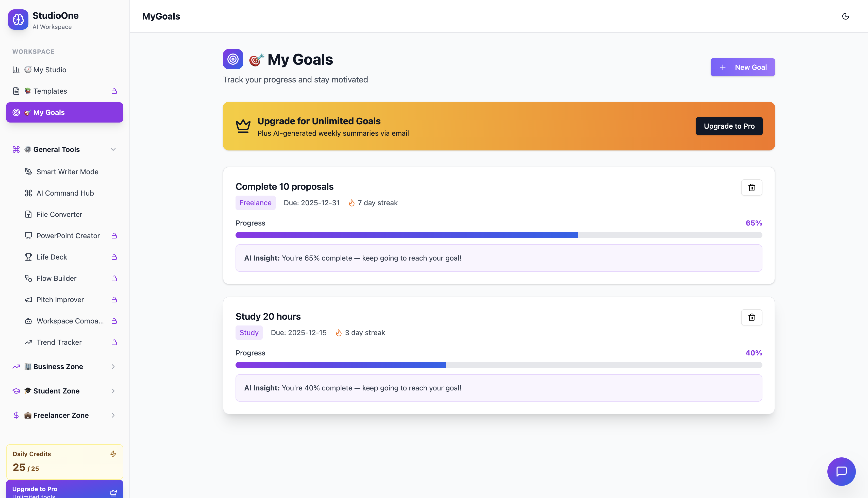Click the Freelance category tag
Image resolution: width=868 pixels, height=498 pixels.
[255, 203]
